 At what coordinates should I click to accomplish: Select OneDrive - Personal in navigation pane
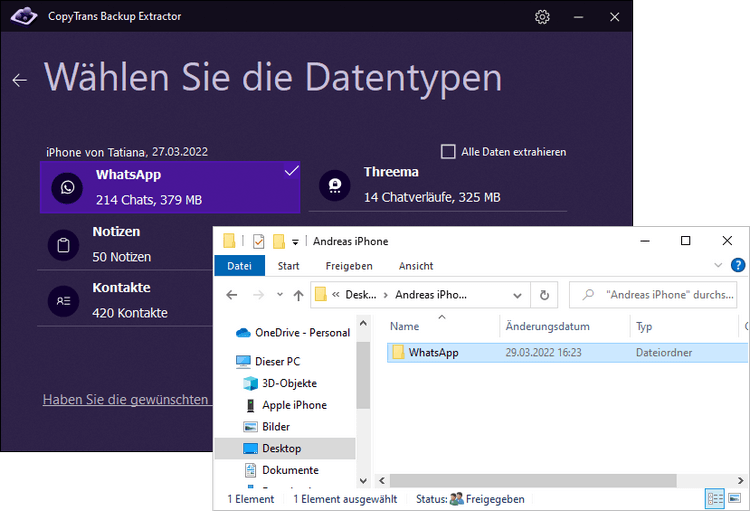click(293, 333)
